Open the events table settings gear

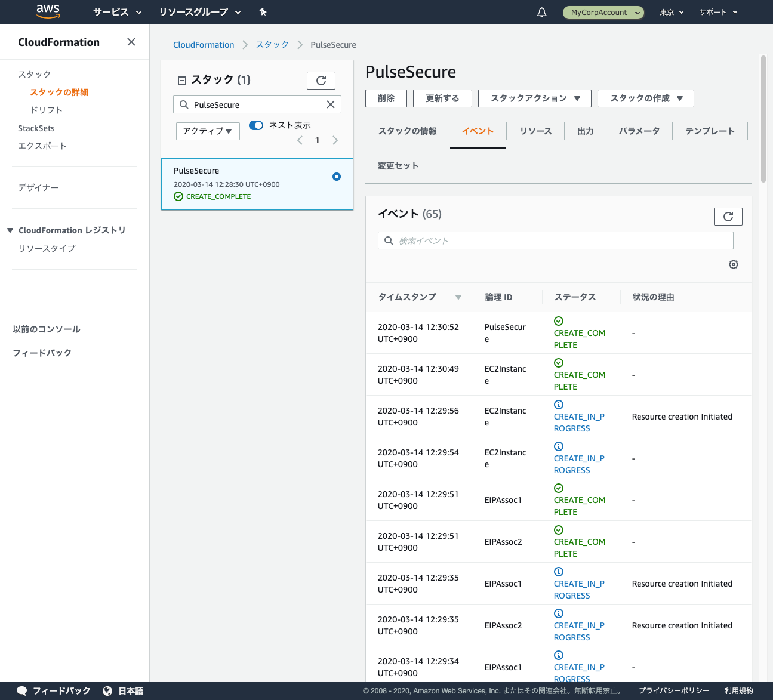click(733, 264)
